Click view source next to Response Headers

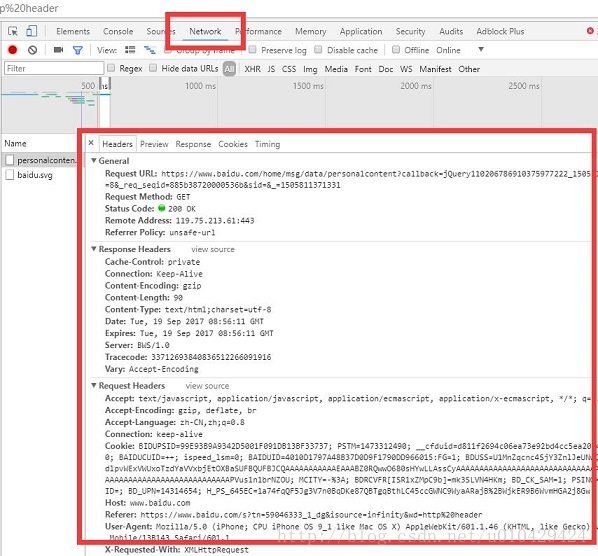pyautogui.click(x=213, y=249)
